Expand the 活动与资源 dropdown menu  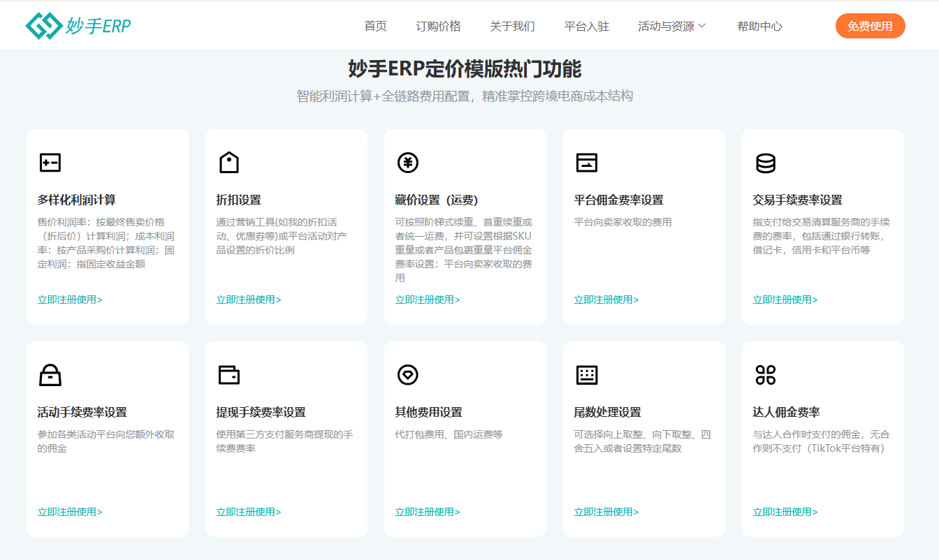pyautogui.click(x=672, y=26)
